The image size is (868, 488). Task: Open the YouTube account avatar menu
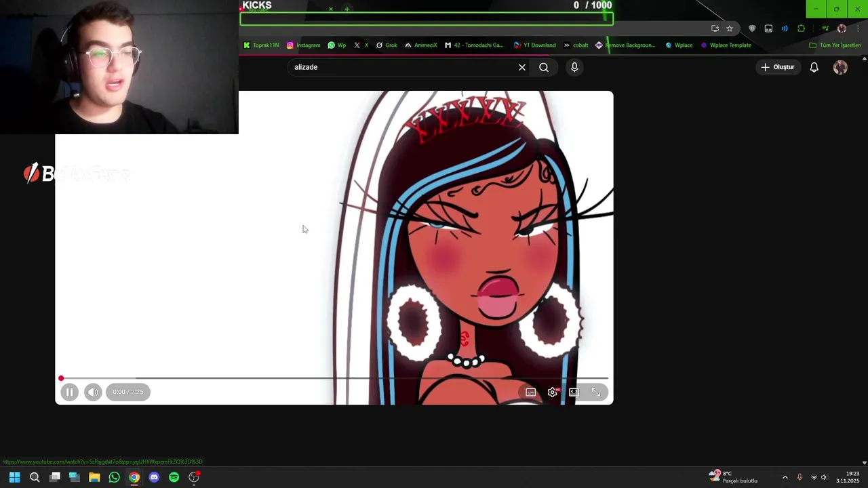tap(840, 67)
